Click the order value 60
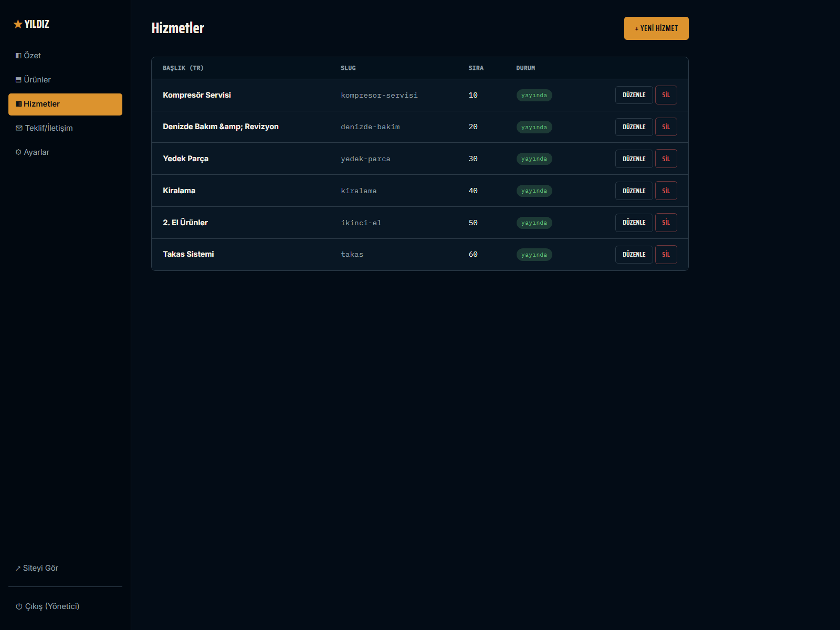The width and height of the screenshot is (840, 630). click(473, 255)
